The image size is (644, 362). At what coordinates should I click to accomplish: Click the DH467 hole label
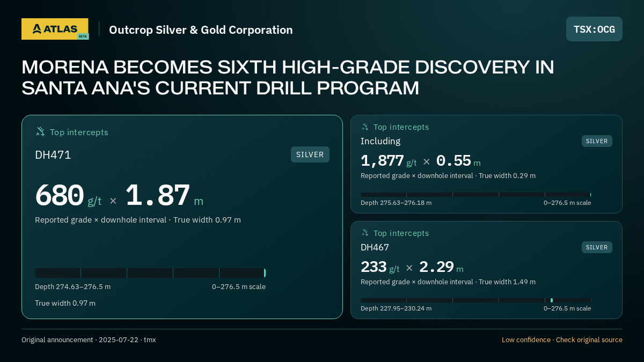click(375, 247)
